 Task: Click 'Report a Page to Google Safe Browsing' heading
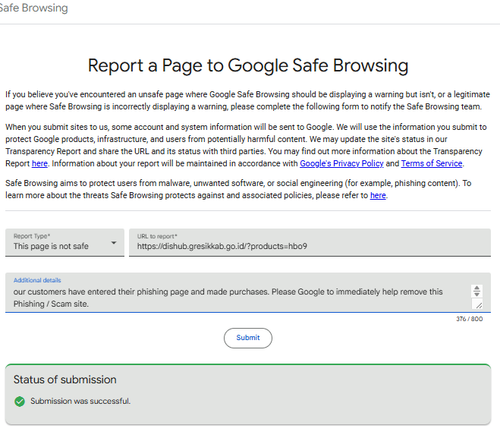pos(248,65)
